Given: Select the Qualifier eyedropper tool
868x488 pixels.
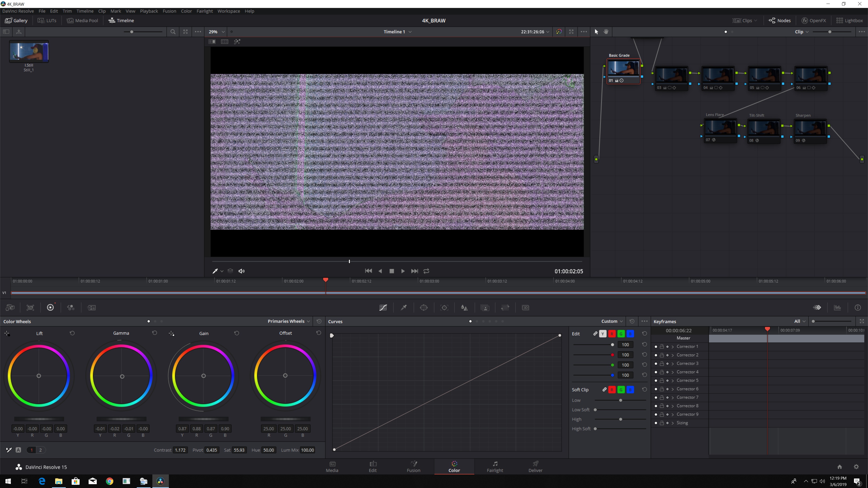Looking at the screenshot, I should pos(404,307).
